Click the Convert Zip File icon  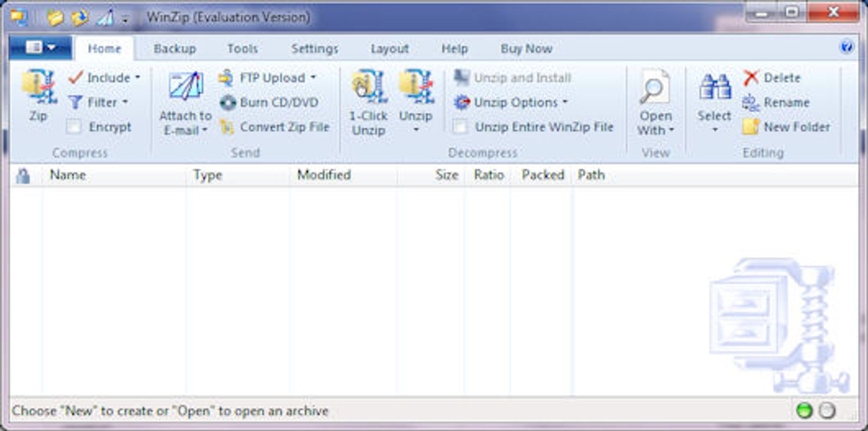pos(227,127)
